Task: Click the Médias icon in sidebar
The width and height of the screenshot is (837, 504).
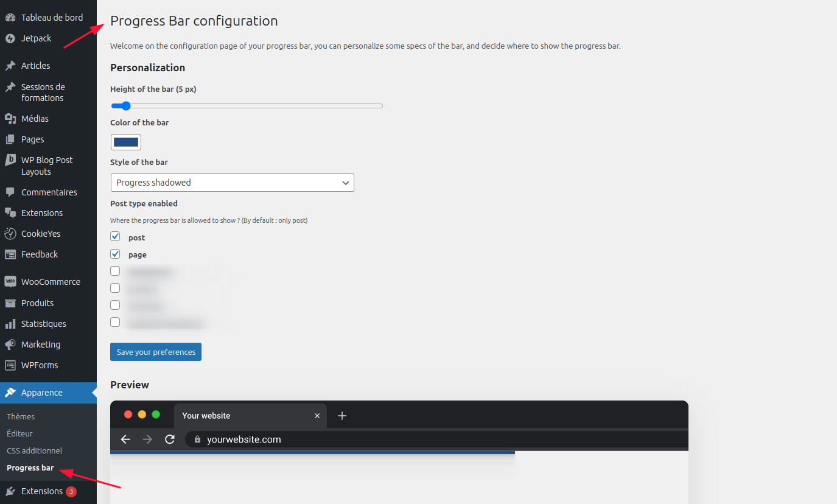Action: pyautogui.click(x=10, y=119)
